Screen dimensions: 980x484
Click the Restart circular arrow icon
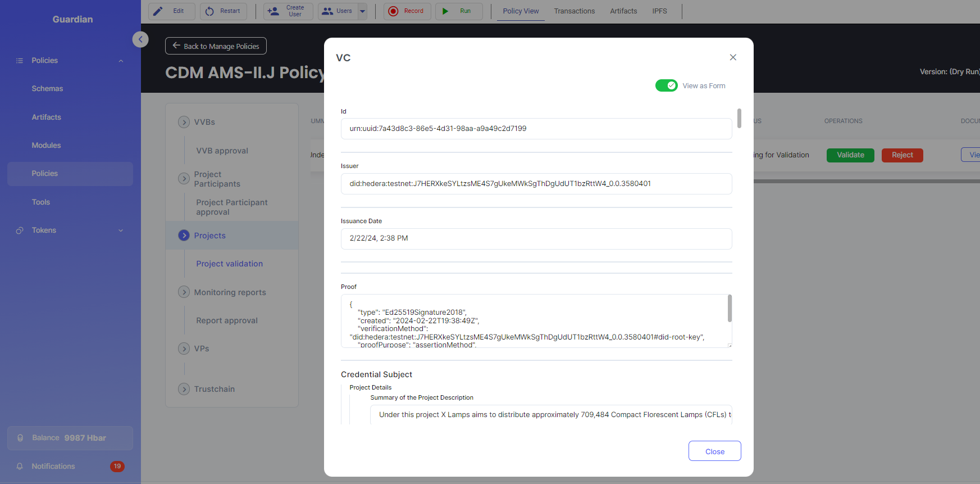click(209, 11)
